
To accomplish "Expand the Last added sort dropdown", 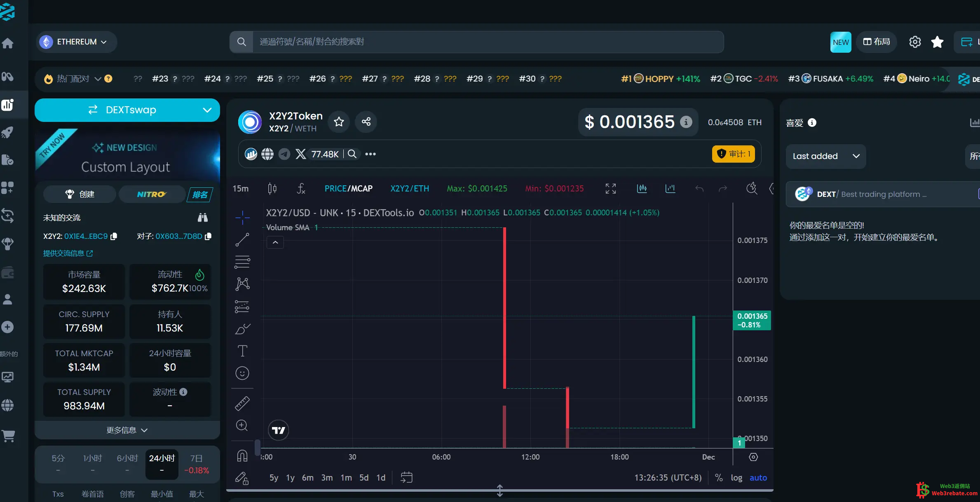I will [x=825, y=156].
